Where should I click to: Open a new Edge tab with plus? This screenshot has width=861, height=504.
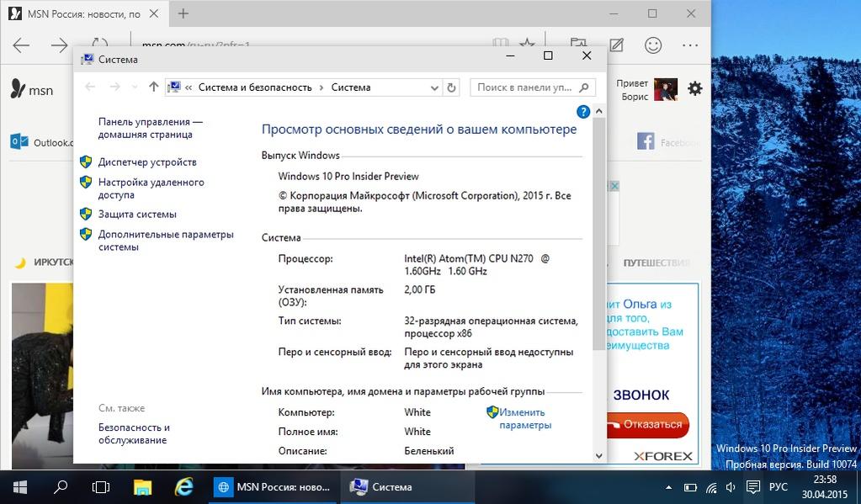click(183, 13)
